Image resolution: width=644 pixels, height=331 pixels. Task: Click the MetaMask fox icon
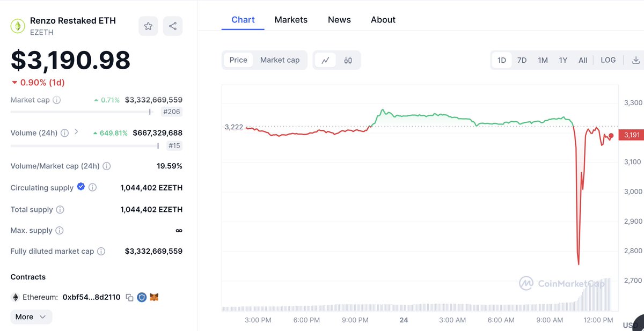click(x=154, y=297)
